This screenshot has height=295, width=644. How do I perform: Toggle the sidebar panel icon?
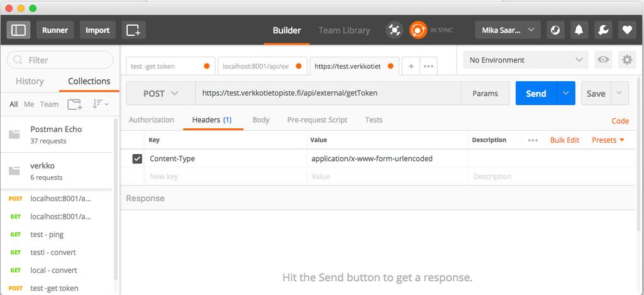(18, 30)
